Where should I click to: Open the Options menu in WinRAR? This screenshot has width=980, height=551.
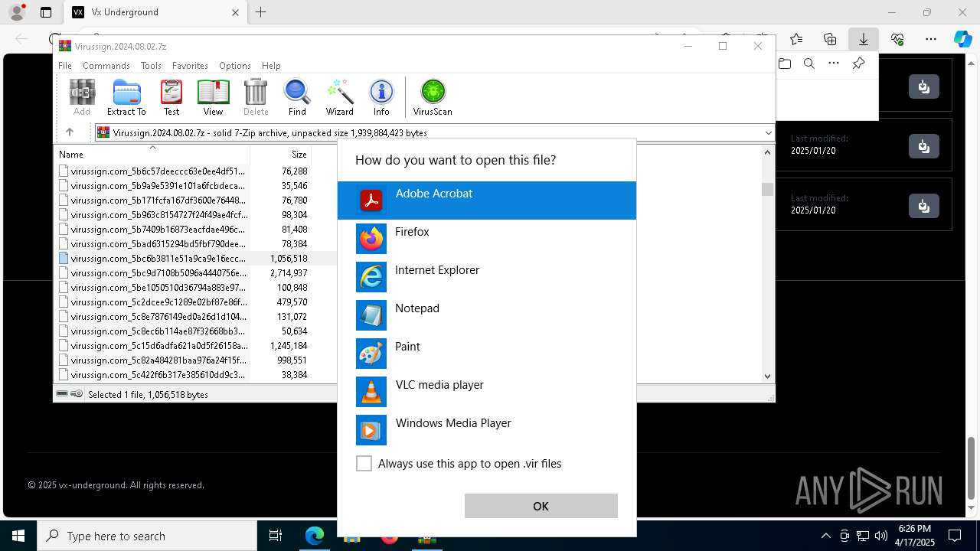[x=235, y=66]
